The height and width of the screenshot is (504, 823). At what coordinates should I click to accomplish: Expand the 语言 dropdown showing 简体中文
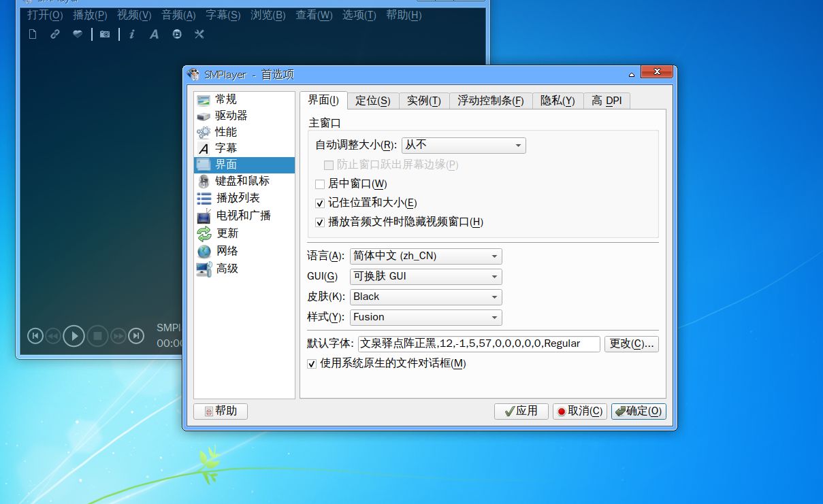coord(426,256)
